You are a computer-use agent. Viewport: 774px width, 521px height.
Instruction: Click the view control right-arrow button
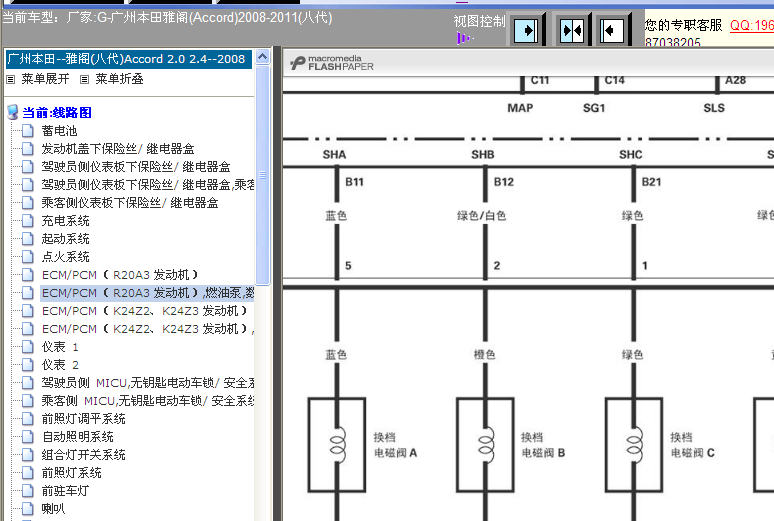click(526, 31)
